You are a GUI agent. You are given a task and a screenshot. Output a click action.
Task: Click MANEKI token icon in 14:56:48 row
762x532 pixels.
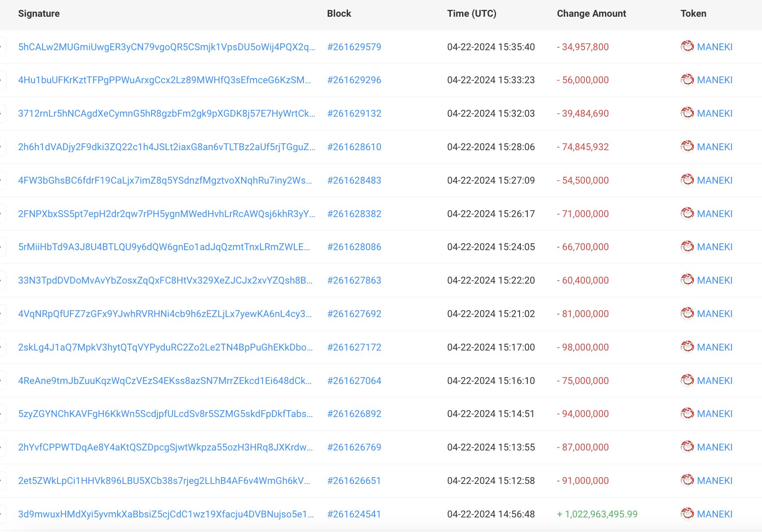(x=687, y=514)
